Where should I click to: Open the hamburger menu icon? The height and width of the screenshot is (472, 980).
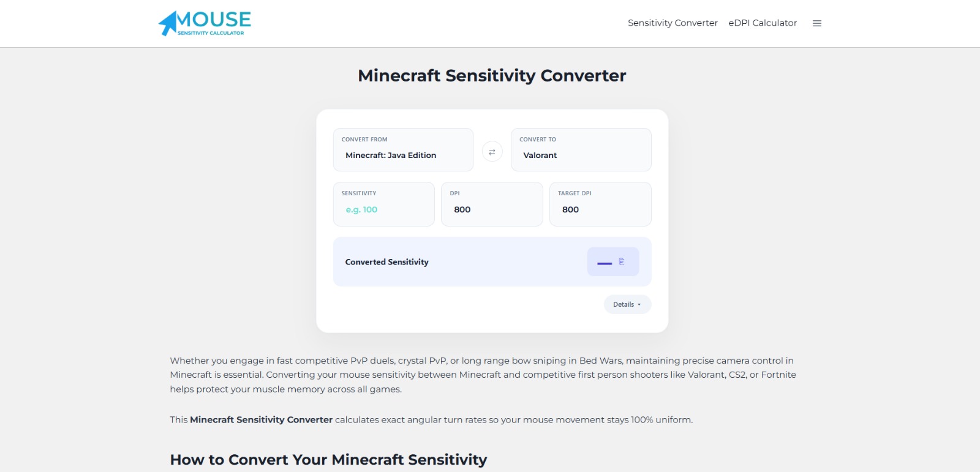[816, 23]
